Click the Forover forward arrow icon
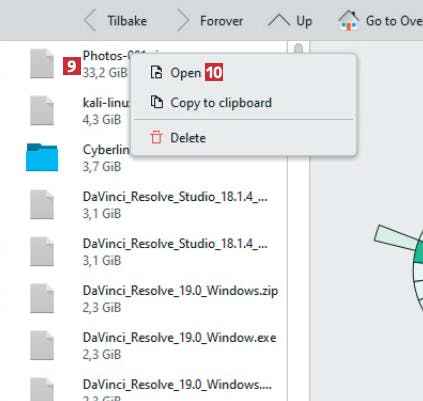This screenshot has height=401, width=423. pos(183,21)
